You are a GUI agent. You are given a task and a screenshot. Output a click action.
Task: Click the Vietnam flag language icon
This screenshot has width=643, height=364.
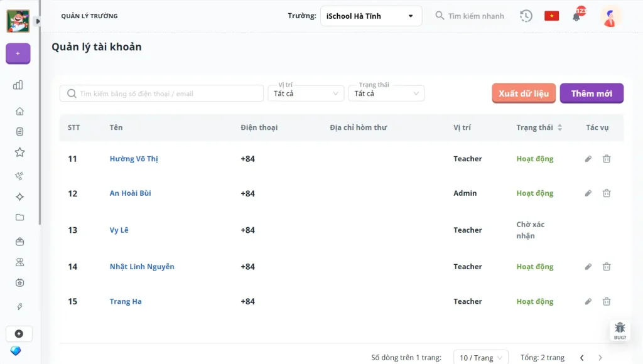pos(551,16)
